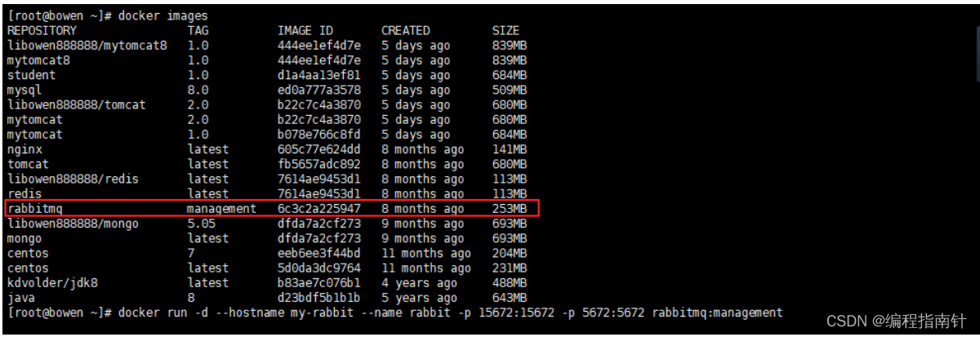
Task: Click the SIZE column header
Action: (506, 30)
